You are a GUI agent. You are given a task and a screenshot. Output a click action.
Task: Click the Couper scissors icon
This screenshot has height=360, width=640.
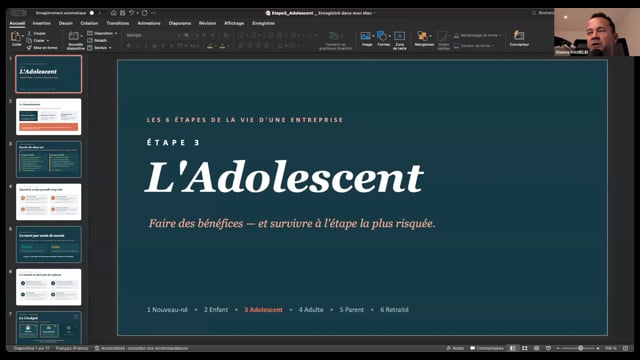click(x=29, y=33)
